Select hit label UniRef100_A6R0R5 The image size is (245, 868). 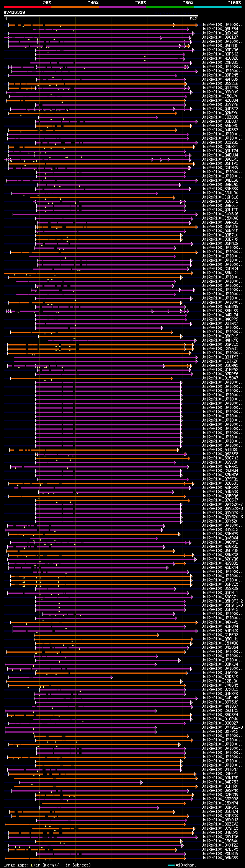pos(220,126)
